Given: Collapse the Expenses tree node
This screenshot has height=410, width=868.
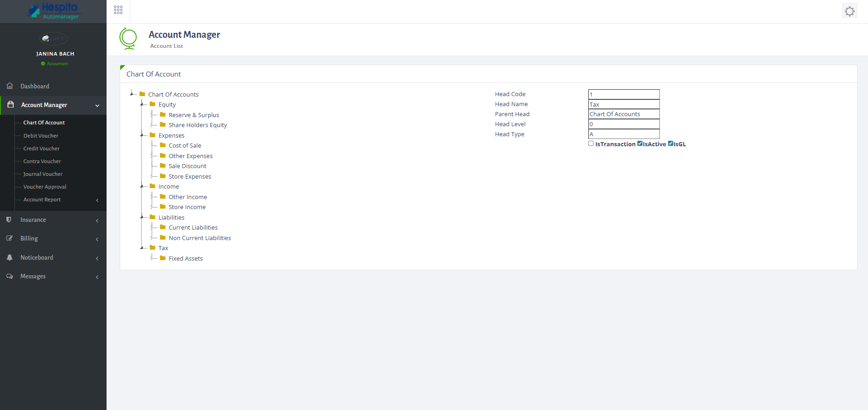Looking at the screenshot, I should coord(143,135).
